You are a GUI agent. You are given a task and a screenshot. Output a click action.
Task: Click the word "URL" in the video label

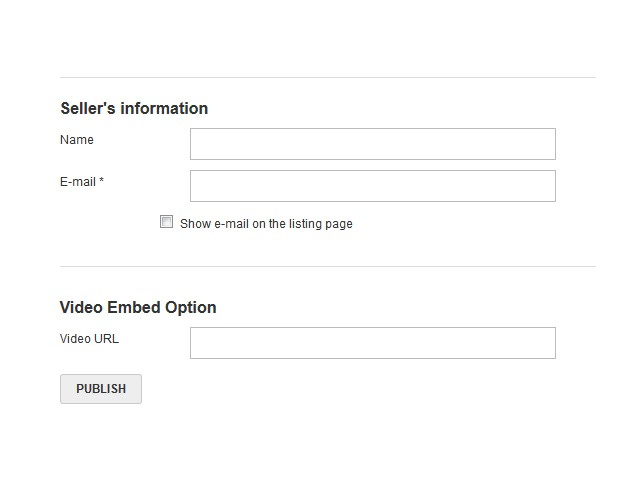pyautogui.click(x=106, y=339)
